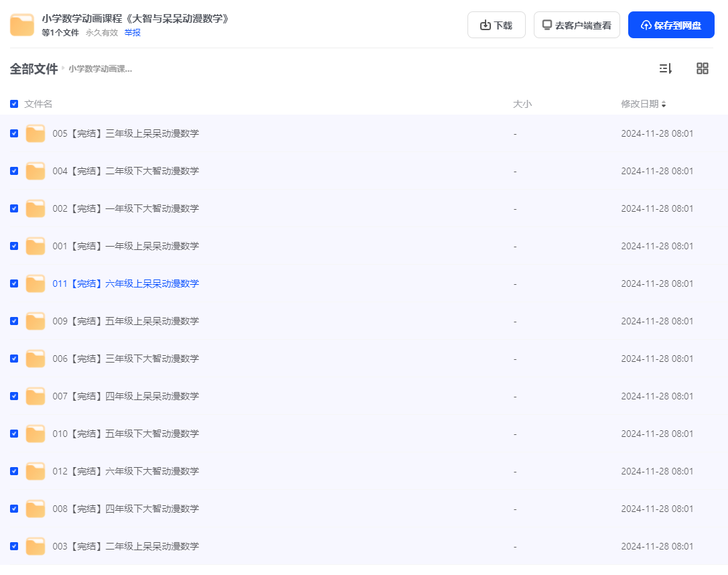Click the folder icon of 012 六年级下大智动漫数学
Image resolution: width=728 pixels, height=575 pixels.
[35, 471]
